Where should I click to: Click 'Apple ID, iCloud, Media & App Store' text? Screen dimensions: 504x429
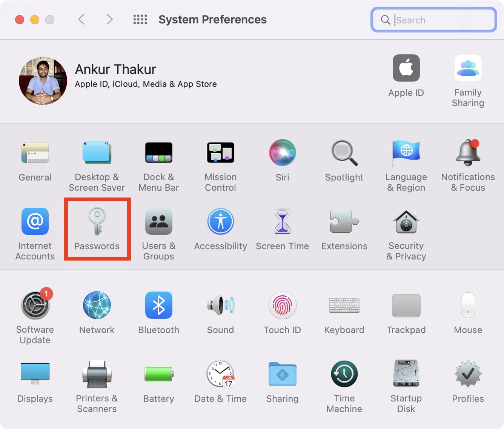click(146, 84)
